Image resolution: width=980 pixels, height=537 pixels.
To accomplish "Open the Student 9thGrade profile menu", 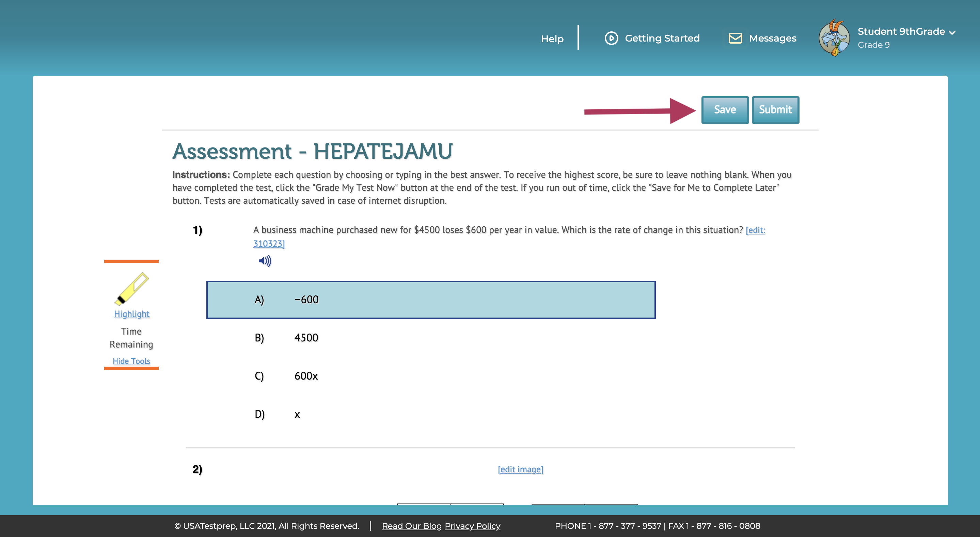I will 901,32.
